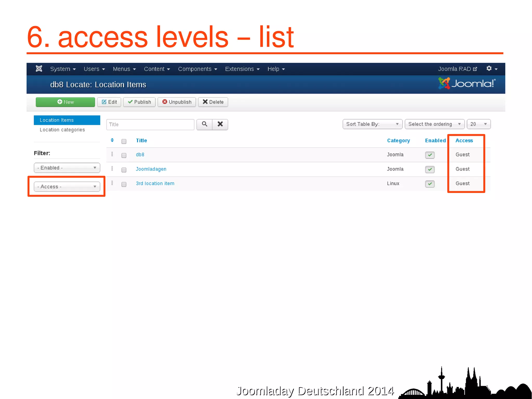The image size is (532, 399).
Task: Click the Joomla category in Joomladagen row
Action: pyautogui.click(x=395, y=169)
